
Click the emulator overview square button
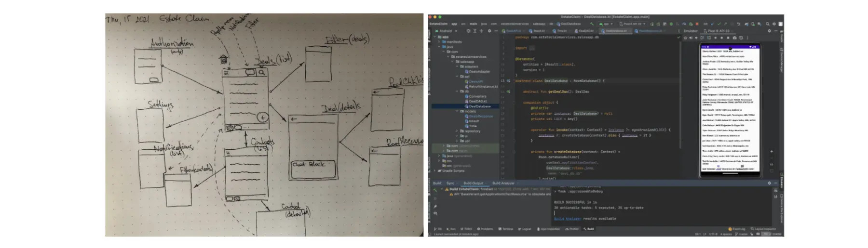click(x=728, y=38)
